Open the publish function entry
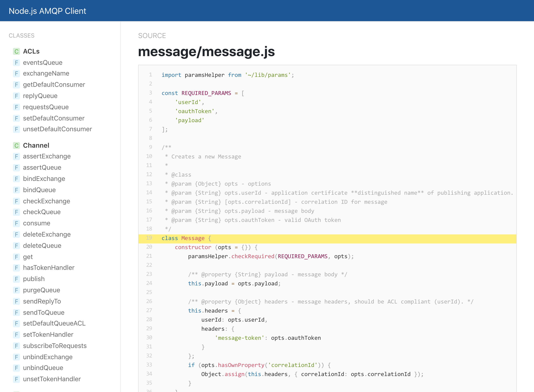 click(x=34, y=279)
